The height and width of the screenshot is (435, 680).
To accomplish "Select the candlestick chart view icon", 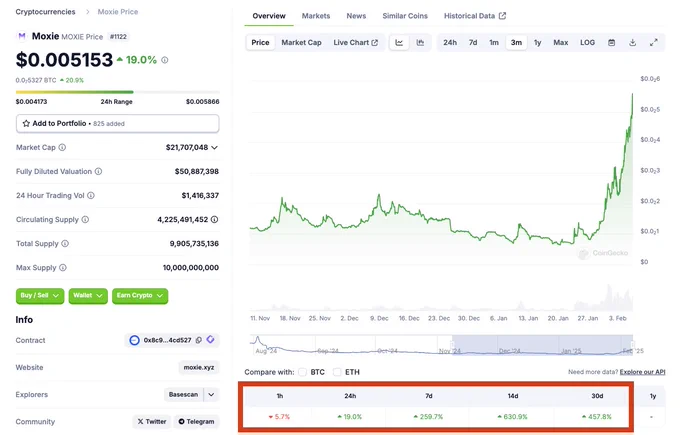I will [420, 43].
